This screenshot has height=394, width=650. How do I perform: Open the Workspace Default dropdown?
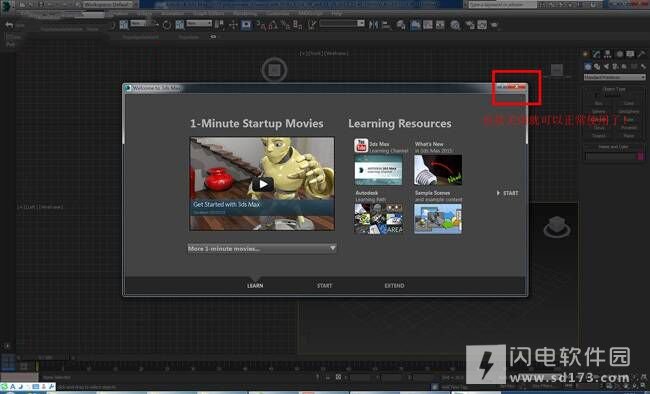[x=107, y=4]
